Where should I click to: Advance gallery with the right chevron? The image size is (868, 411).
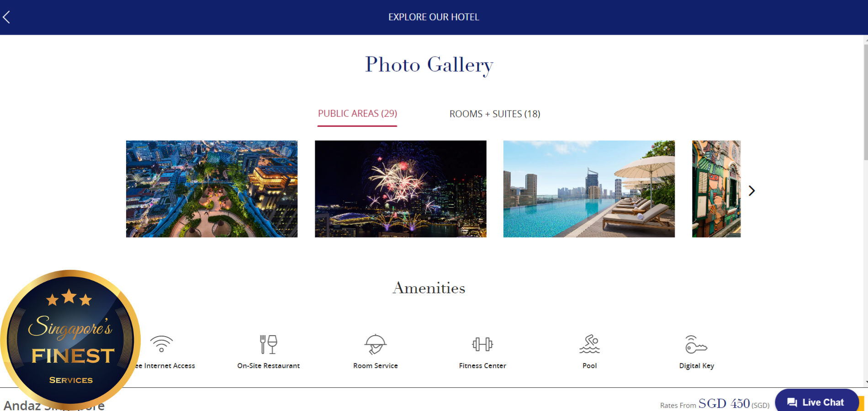pyautogui.click(x=752, y=190)
